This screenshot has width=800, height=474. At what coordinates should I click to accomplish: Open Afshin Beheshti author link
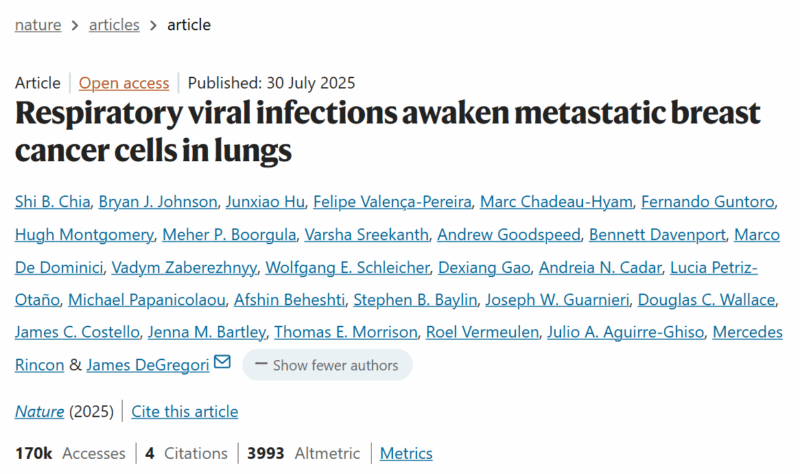click(x=289, y=300)
